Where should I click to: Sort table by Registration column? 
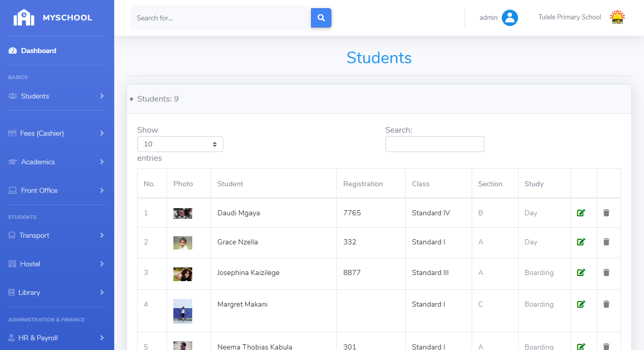tap(371, 184)
